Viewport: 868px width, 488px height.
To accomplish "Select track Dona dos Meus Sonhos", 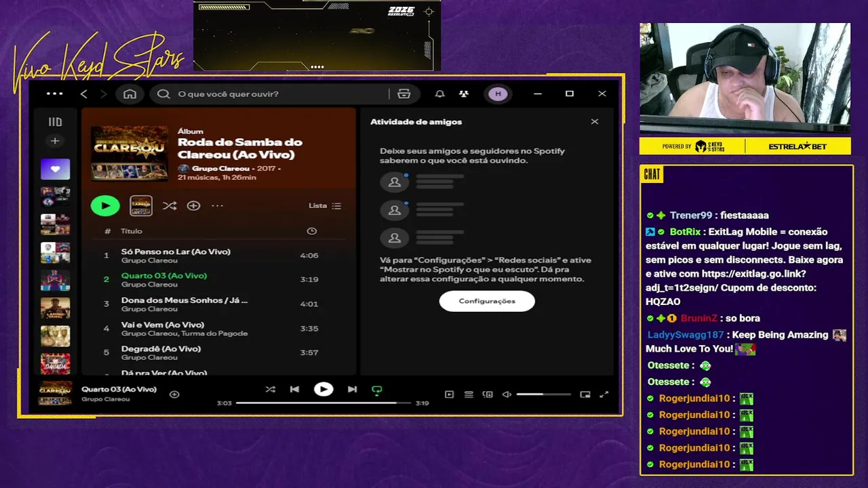I will [x=184, y=300].
